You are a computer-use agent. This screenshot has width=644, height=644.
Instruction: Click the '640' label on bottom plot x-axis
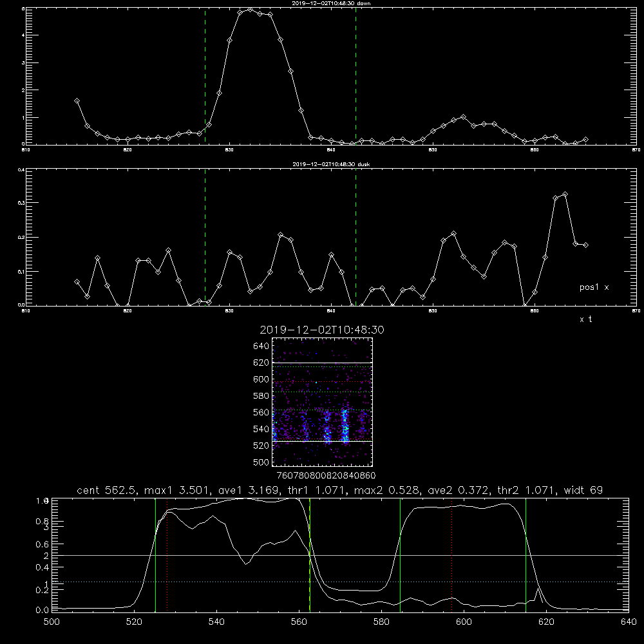(x=629, y=622)
